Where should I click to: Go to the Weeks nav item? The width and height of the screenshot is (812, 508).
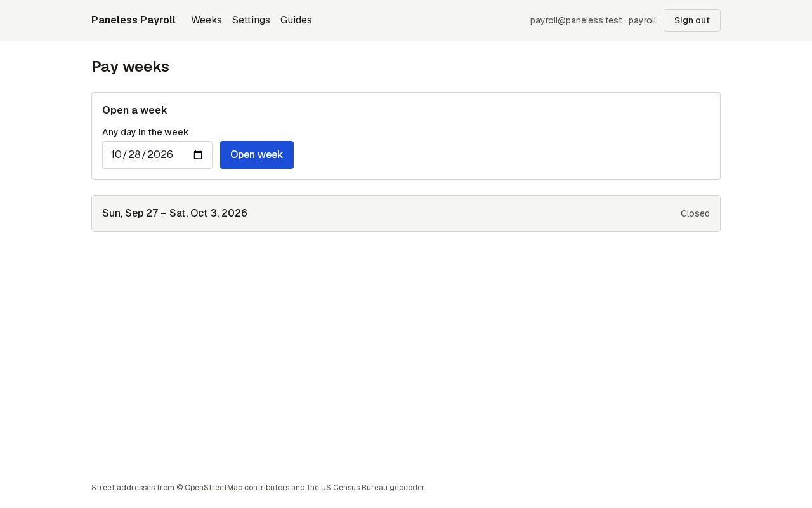coord(206,20)
